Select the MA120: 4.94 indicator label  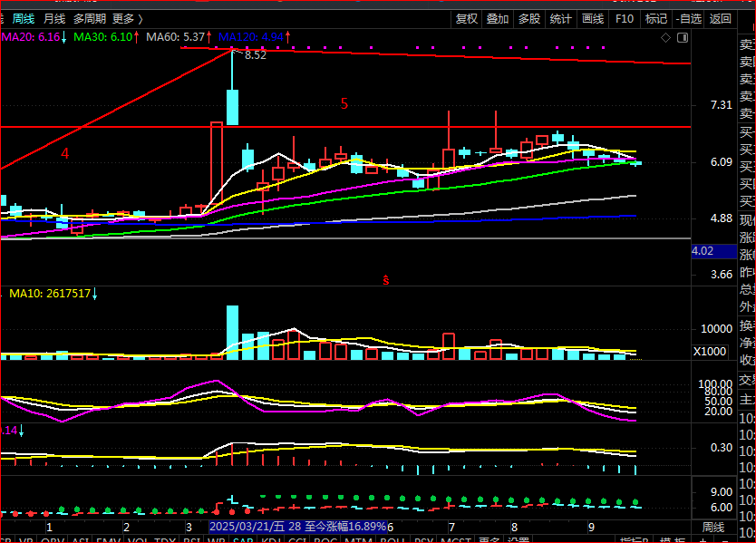254,37
